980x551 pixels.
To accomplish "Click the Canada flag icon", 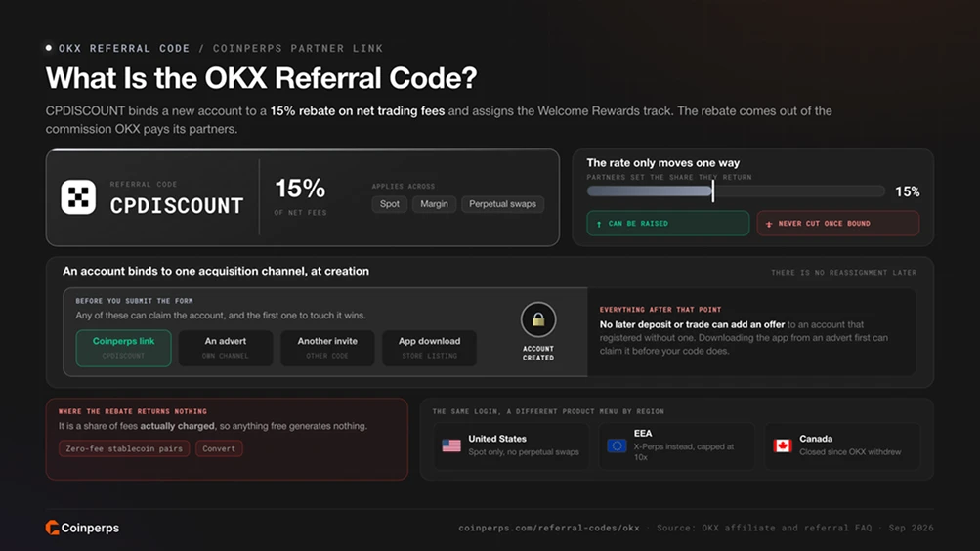I will (783, 445).
